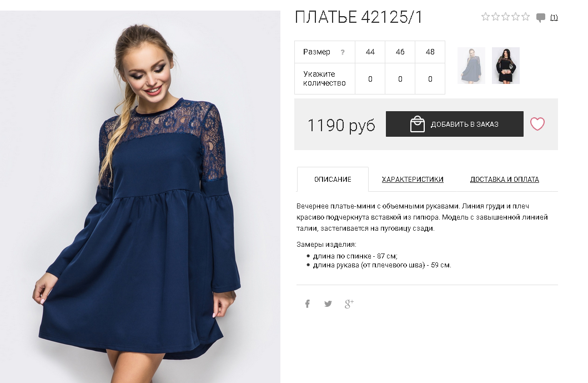View the black dress color thumbnail

pyautogui.click(x=505, y=66)
